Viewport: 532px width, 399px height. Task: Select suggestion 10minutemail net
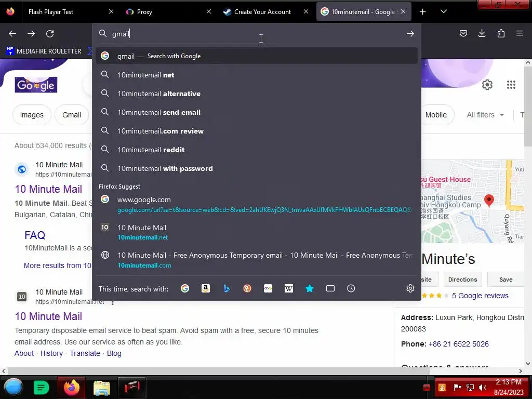(257, 75)
